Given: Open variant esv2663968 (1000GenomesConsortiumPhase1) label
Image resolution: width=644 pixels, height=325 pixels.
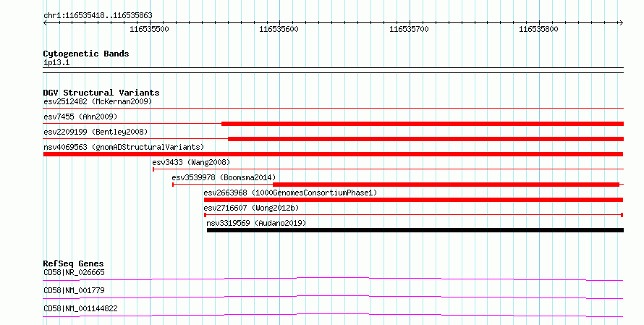Looking at the screenshot, I should tap(290, 193).
